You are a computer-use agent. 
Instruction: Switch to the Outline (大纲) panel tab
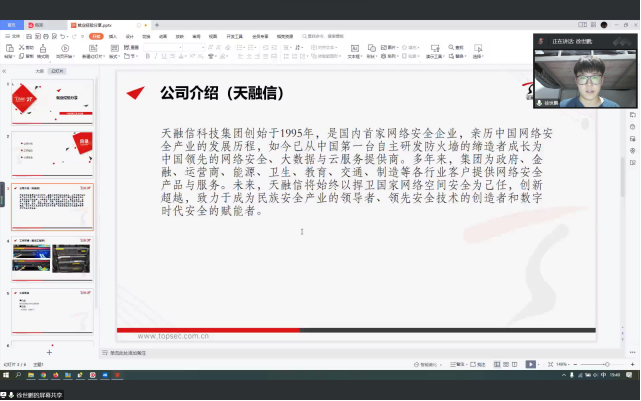[40, 72]
